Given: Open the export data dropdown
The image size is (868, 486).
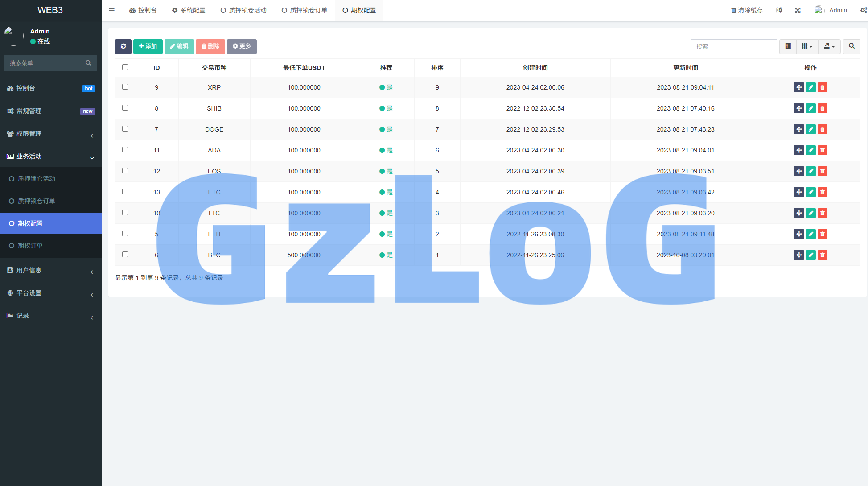Looking at the screenshot, I should [x=829, y=46].
